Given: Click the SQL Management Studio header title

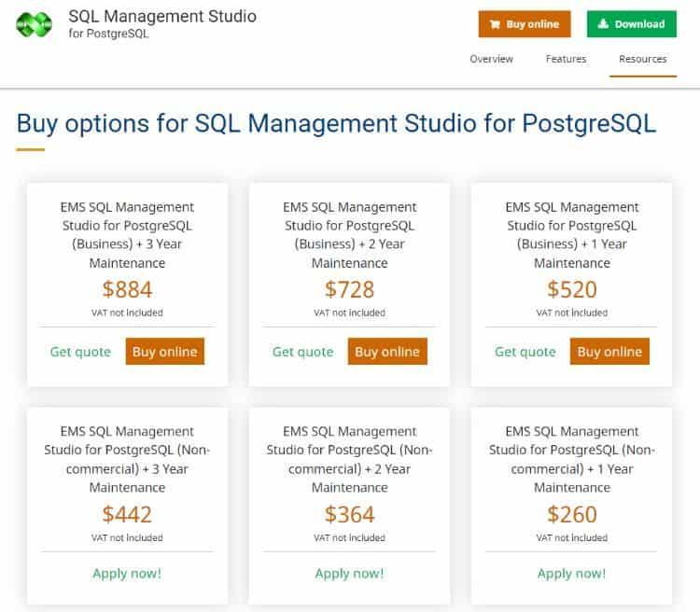Looking at the screenshot, I should tap(162, 17).
